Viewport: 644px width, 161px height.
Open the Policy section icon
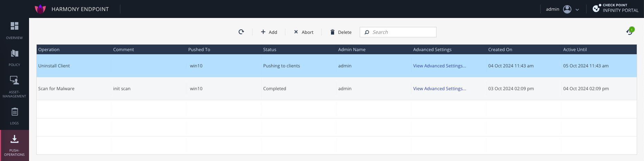14,54
